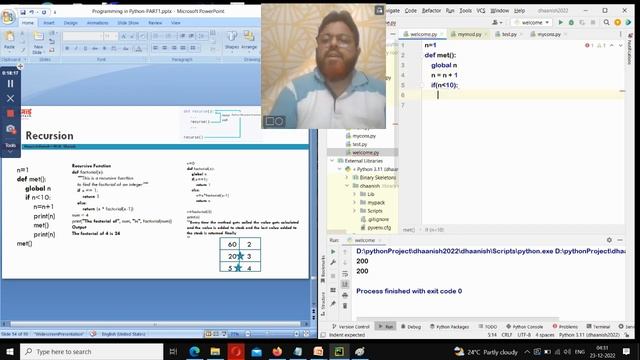Open the font name combo box
Screen dimensions: 640x360
click(x=82, y=36)
